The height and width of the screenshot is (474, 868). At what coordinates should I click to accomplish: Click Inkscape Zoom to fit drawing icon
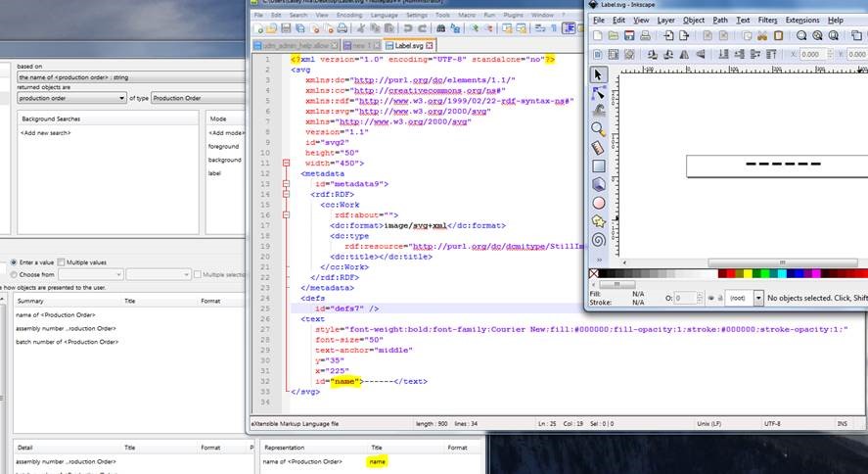818,36
